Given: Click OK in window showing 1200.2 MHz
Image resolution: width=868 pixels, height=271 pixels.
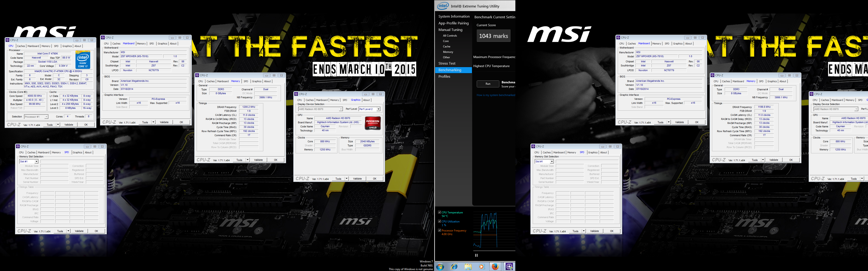Looking at the screenshot, I should click(x=276, y=160).
